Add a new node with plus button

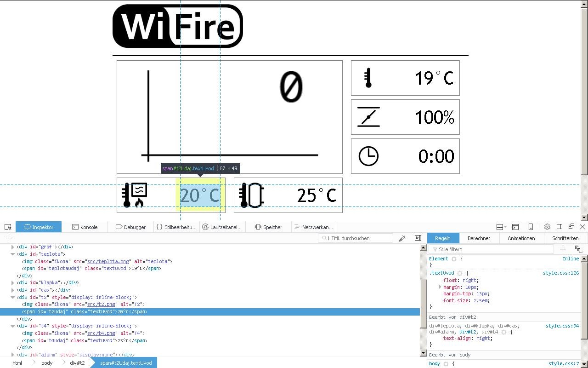pyautogui.click(x=9, y=238)
